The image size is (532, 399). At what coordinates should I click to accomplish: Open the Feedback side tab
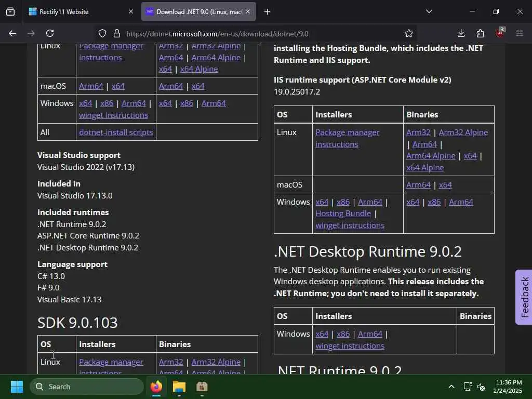(524, 297)
